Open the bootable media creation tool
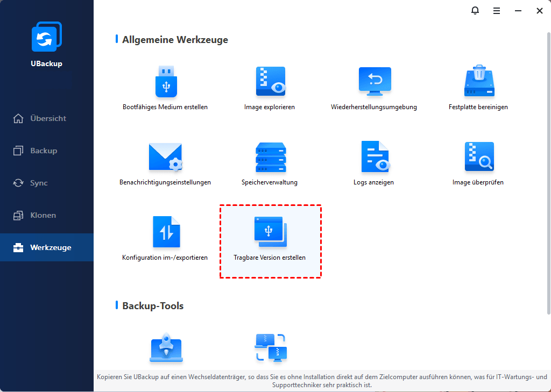Viewport: 551px width, 392px height. pos(165,82)
